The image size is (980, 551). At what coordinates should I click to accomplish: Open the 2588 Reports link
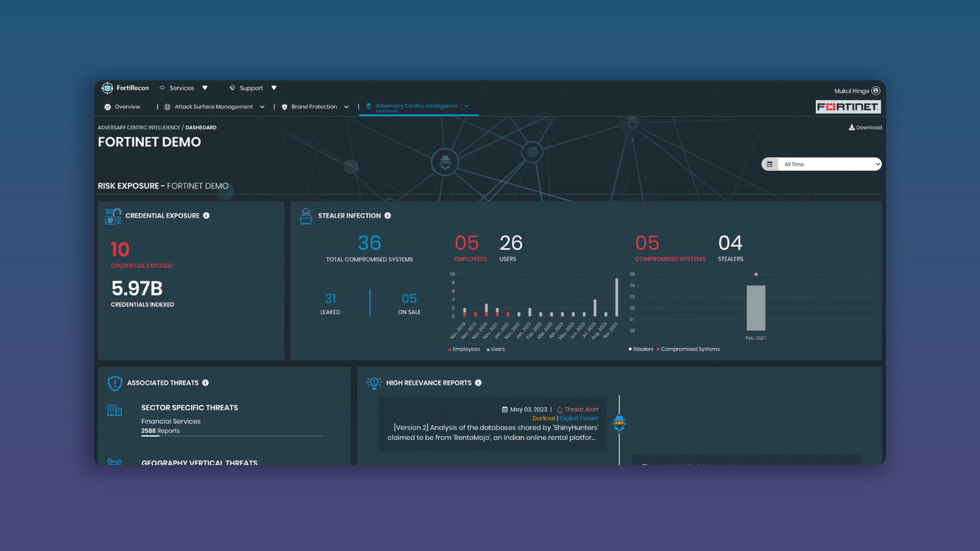point(161,431)
